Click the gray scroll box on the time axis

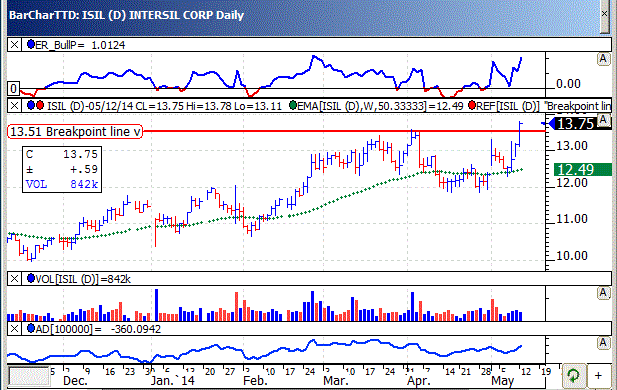(29, 377)
